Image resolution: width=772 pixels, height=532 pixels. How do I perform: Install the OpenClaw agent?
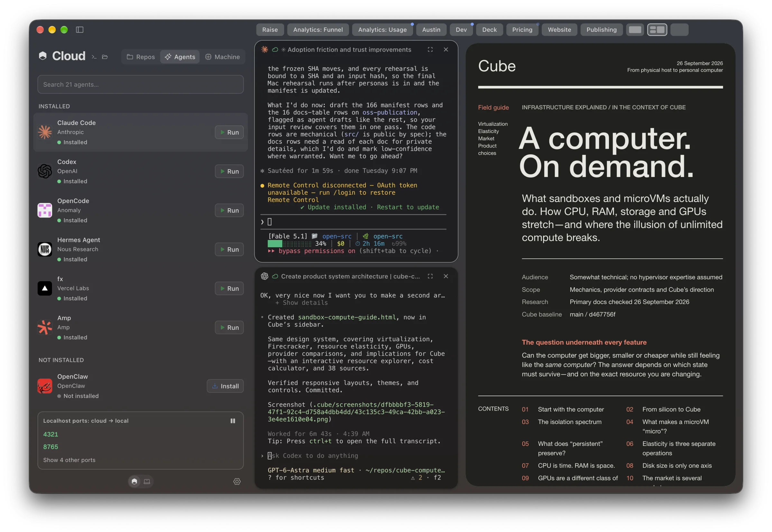[x=225, y=386]
